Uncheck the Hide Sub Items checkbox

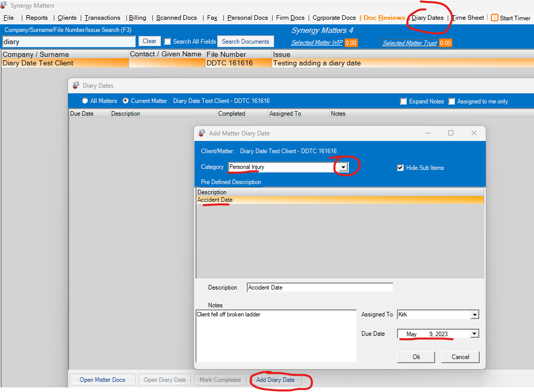400,168
